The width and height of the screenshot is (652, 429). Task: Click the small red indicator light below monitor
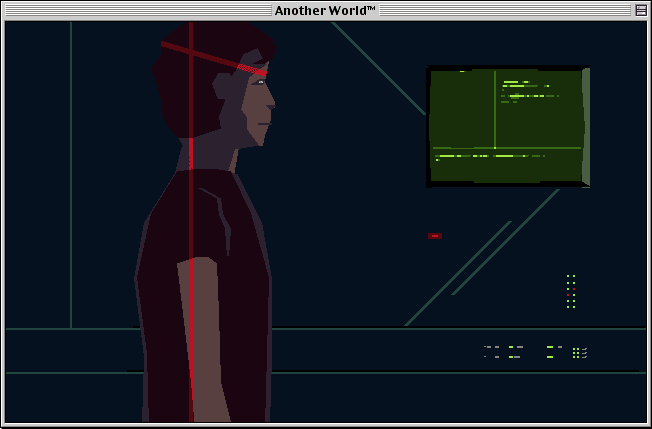click(435, 236)
